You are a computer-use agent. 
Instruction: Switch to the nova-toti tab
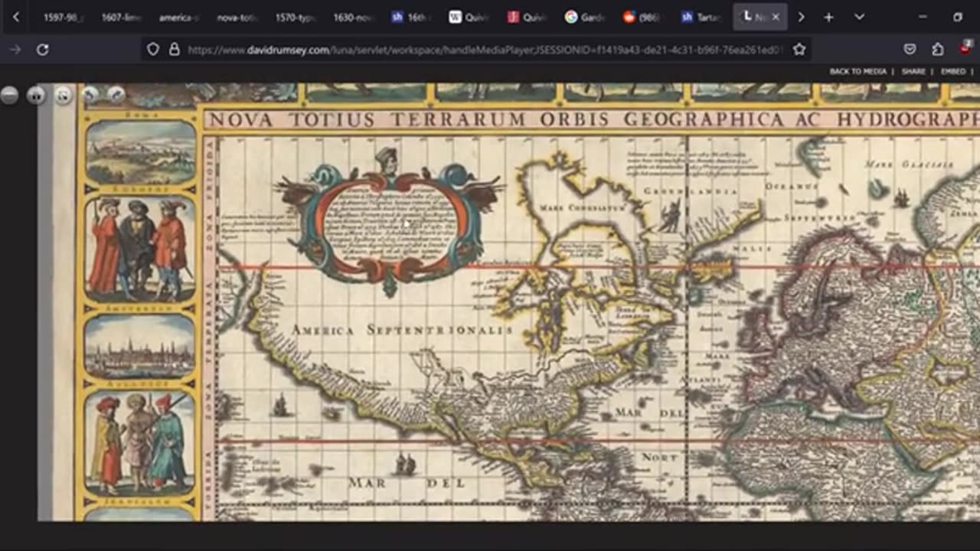coord(237,17)
